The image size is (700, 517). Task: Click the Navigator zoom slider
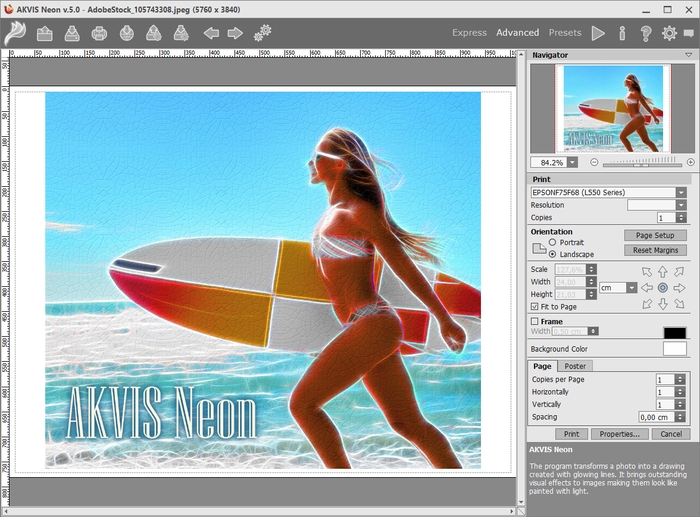coord(642,164)
